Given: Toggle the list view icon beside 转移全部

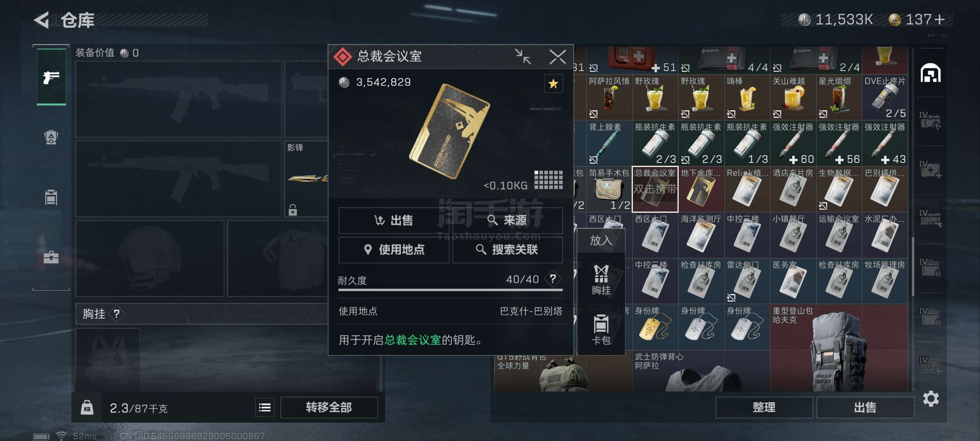Looking at the screenshot, I should tap(265, 408).
